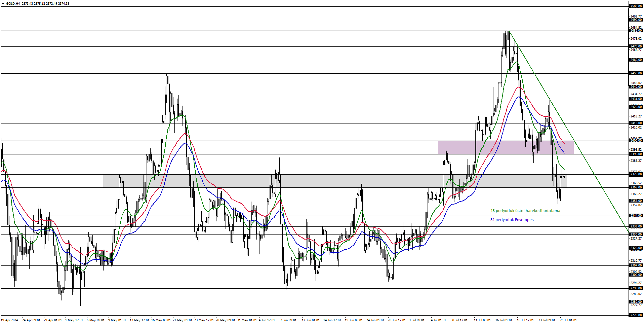Click the '13 periyotluk üstel hareketli ortalama' label
Screen dimensions: 644x324
525,211
